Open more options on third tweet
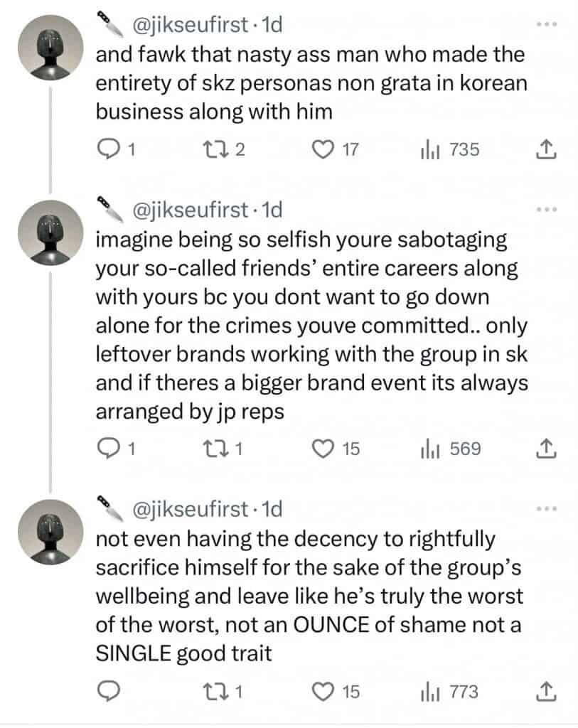This screenshot has height=728, width=578. [545, 509]
